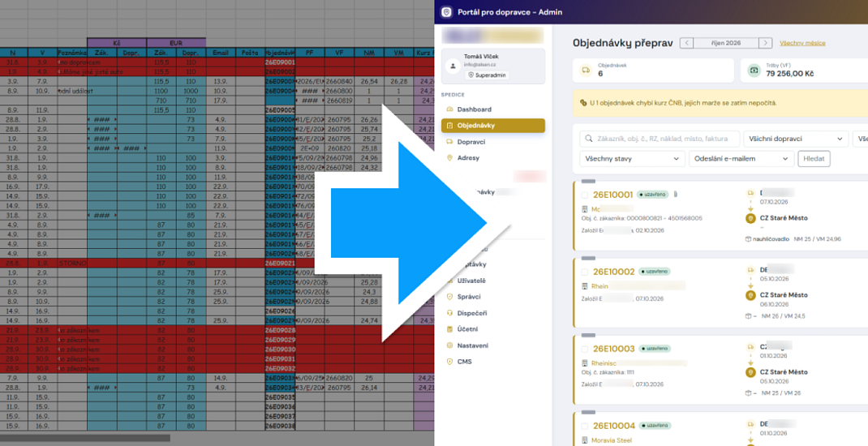Click the Hledat search button
The image size is (868, 446).
[813, 159]
